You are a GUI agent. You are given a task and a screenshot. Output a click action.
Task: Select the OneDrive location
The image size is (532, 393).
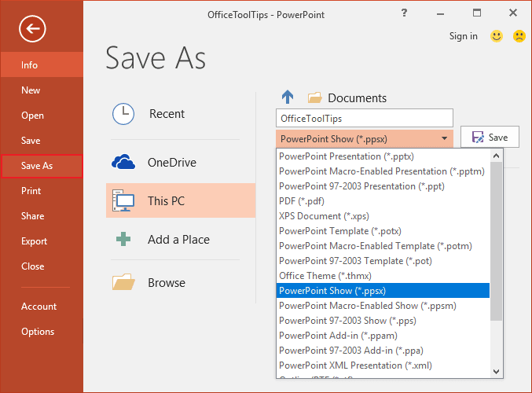[x=181, y=162]
